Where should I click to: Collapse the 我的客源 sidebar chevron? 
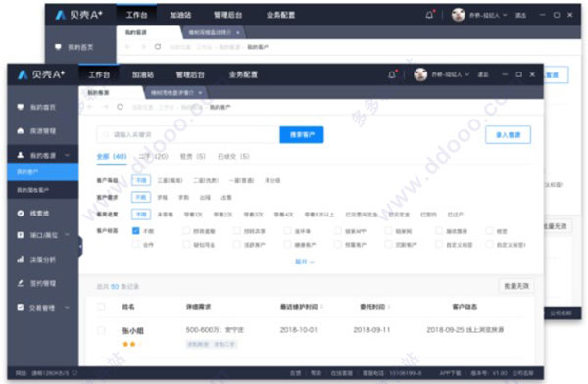click(x=67, y=155)
